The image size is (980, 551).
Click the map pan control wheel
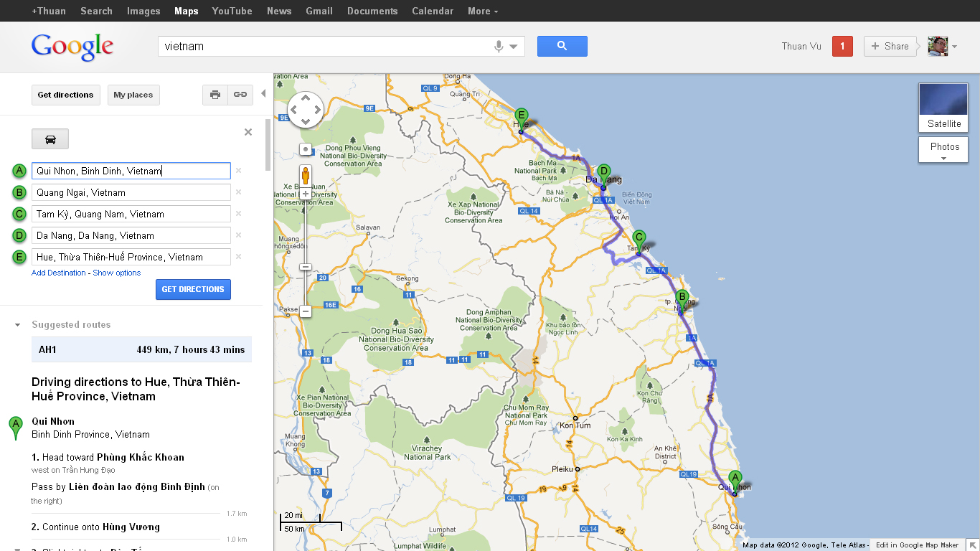pos(306,110)
